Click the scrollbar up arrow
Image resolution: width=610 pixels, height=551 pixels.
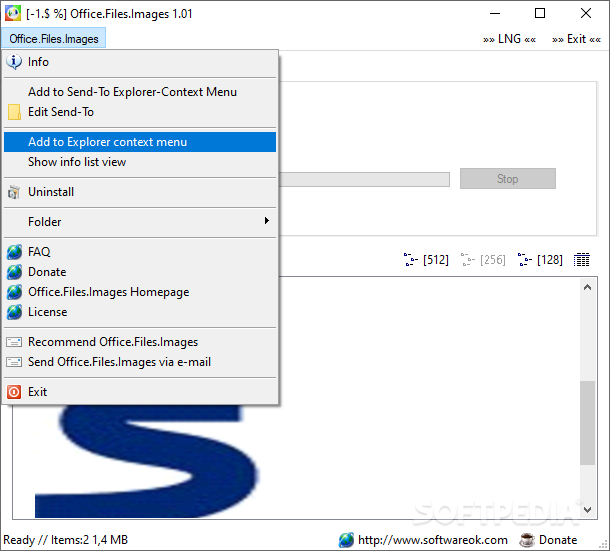tap(587, 288)
